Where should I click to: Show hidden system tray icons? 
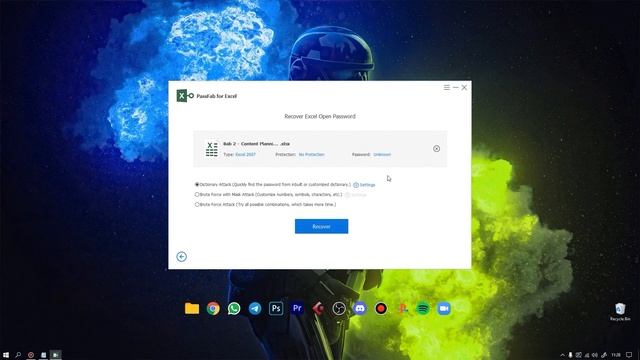562,355
